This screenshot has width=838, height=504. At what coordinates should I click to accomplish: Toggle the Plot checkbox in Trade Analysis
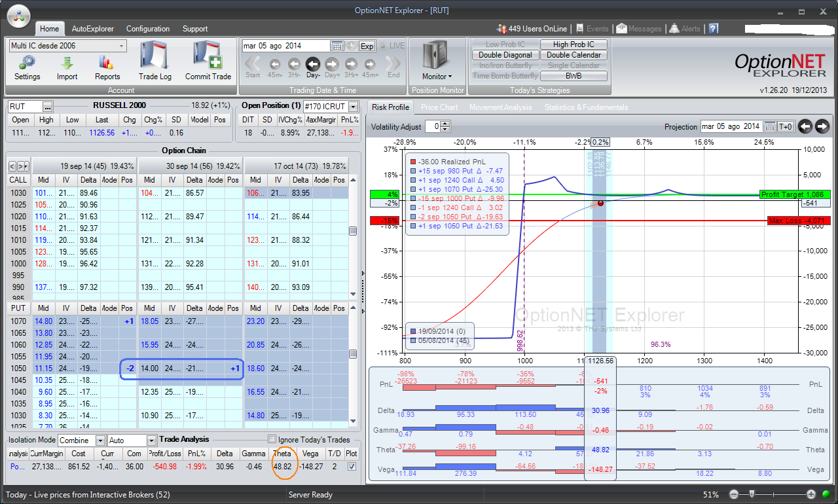[352, 466]
